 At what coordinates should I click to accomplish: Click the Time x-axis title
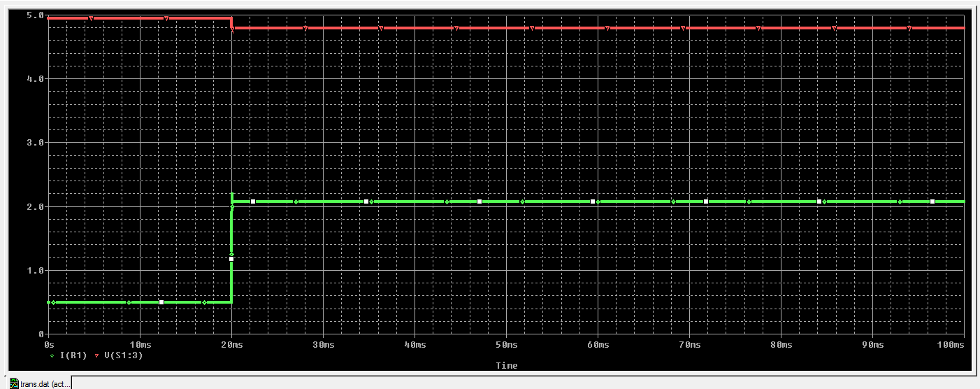(x=507, y=365)
